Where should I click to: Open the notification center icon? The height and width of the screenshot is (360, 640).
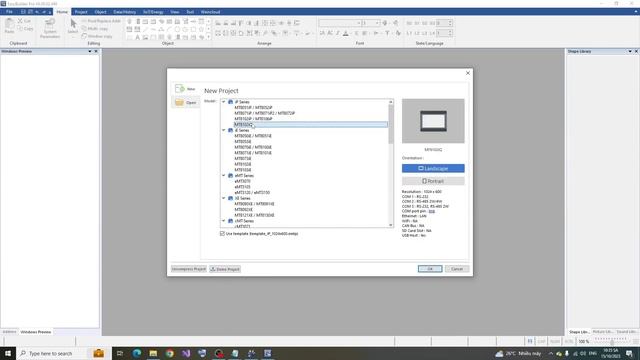tap(629, 353)
